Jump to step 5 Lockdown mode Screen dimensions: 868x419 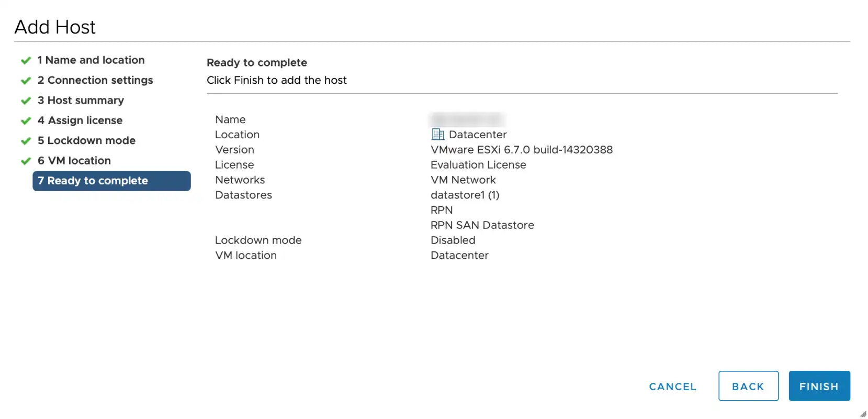tap(86, 140)
